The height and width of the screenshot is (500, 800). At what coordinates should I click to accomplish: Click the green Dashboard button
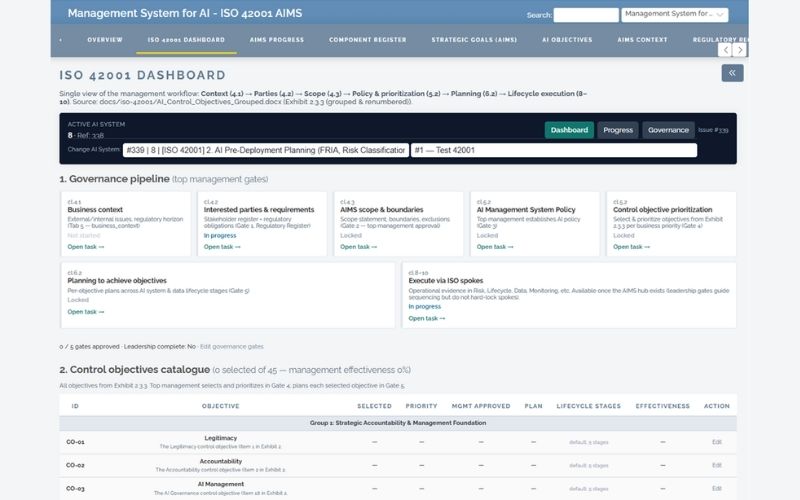coord(569,130)
